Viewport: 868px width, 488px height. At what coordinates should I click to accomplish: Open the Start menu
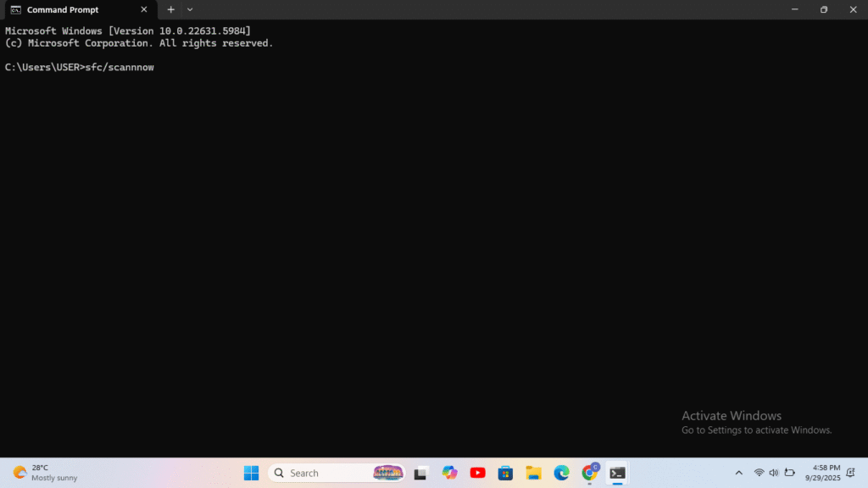pyautogui.click(x=251, y=473)
